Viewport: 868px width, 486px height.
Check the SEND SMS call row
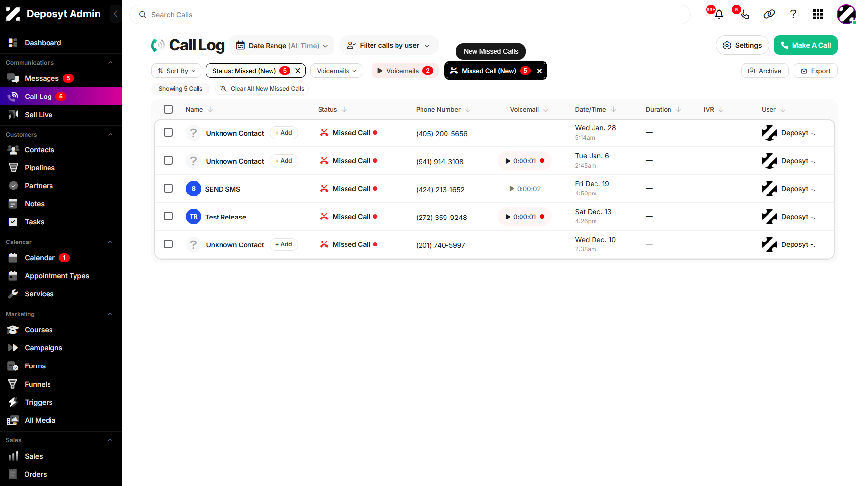click(x=168, y=188)
